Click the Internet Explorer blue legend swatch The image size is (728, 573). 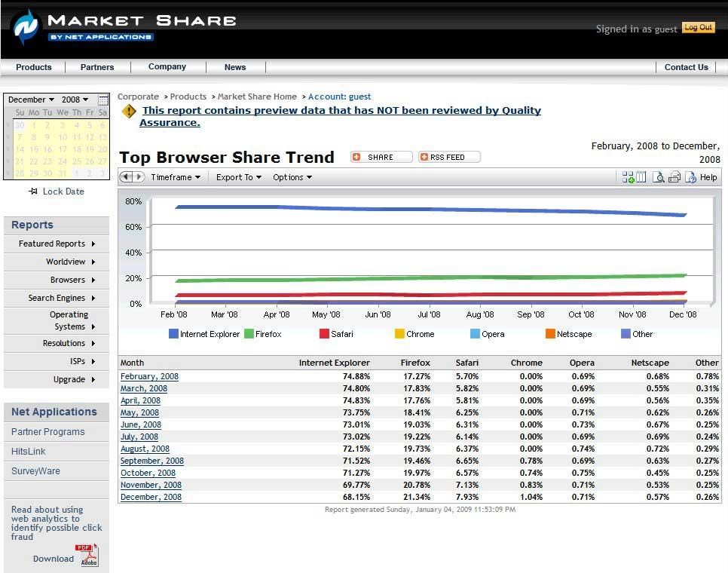[x=173, y=334]
